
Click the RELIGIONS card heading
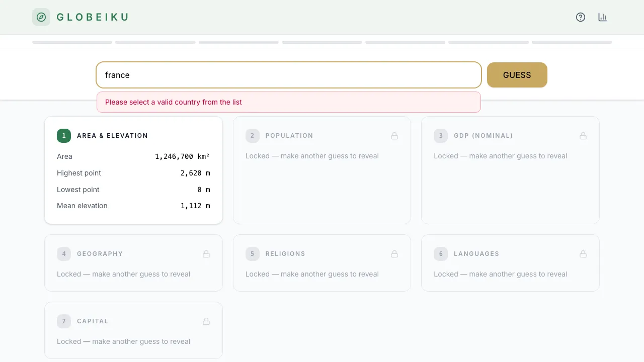coord(285,254)
